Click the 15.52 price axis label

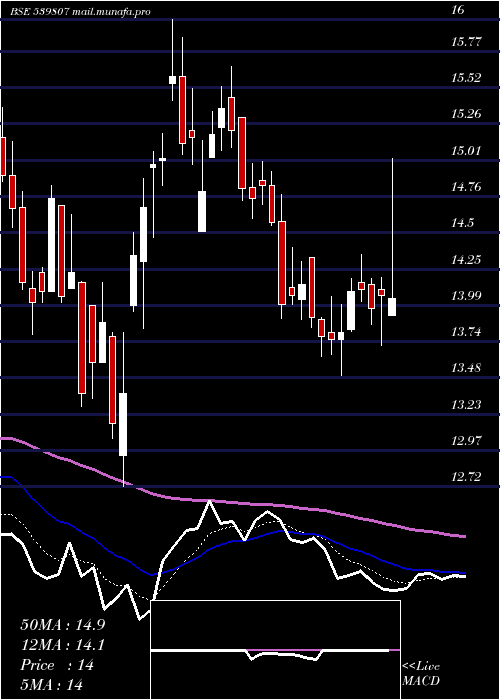pos(467,78)
